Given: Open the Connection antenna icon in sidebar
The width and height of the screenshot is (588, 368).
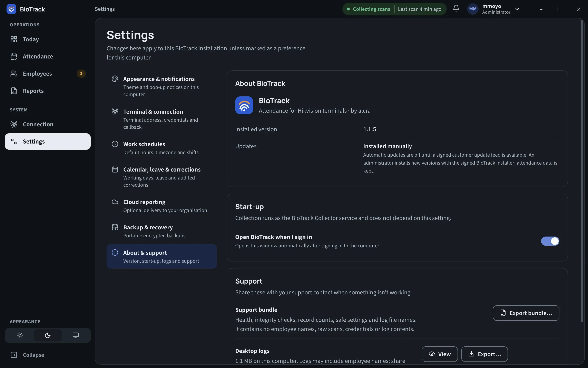Looking at the screenshot, I should 14,124.
